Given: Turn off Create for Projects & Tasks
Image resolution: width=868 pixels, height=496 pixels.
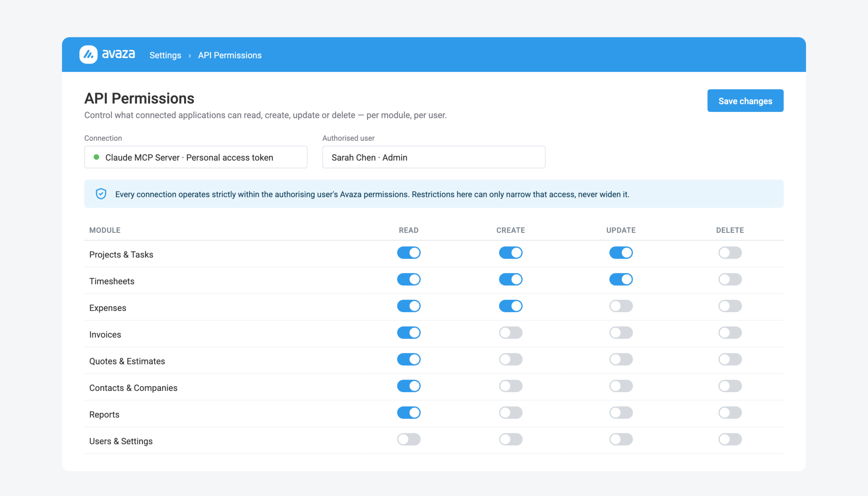Looking at the screenshot, I should (x=510, y=253).
